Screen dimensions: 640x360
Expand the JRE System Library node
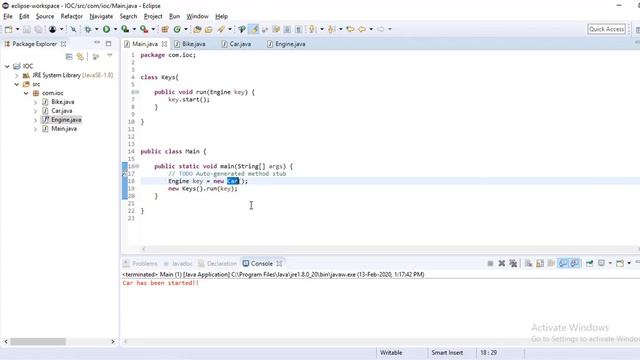[x=17, y=76]
